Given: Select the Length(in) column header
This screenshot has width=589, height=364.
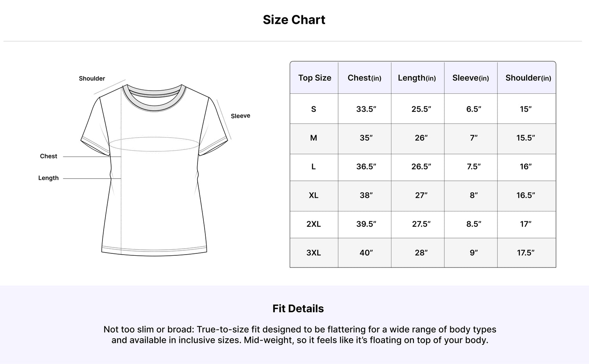Looking at the screenshot, I should (417, 78).
